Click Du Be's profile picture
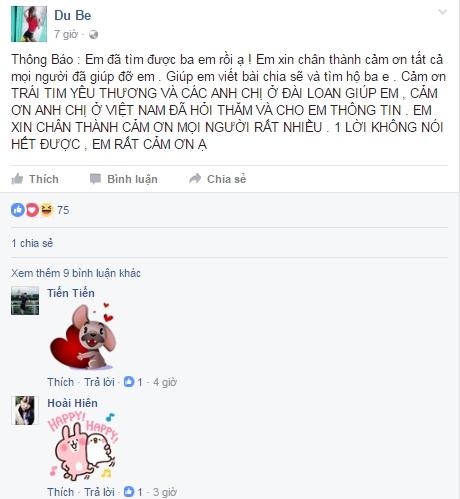The width and height of the screenshot is (460, 499). 29,24
